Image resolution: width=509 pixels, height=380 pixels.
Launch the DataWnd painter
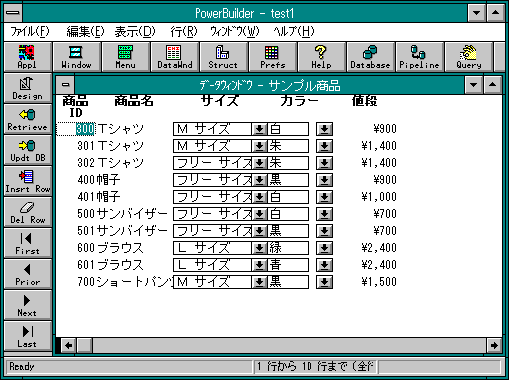[175, 57]
